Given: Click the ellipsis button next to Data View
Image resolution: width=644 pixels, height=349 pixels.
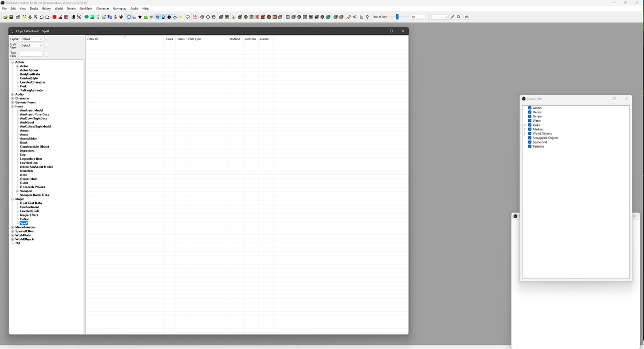Looking at the screenshot, I should [46, 45].
